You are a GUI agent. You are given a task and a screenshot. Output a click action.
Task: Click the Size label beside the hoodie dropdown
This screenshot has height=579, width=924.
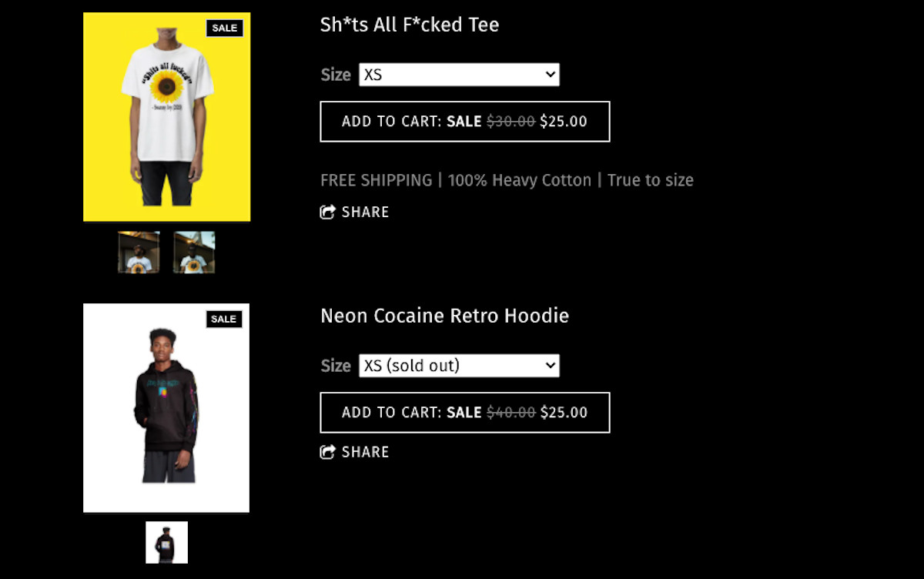(336, 366)
